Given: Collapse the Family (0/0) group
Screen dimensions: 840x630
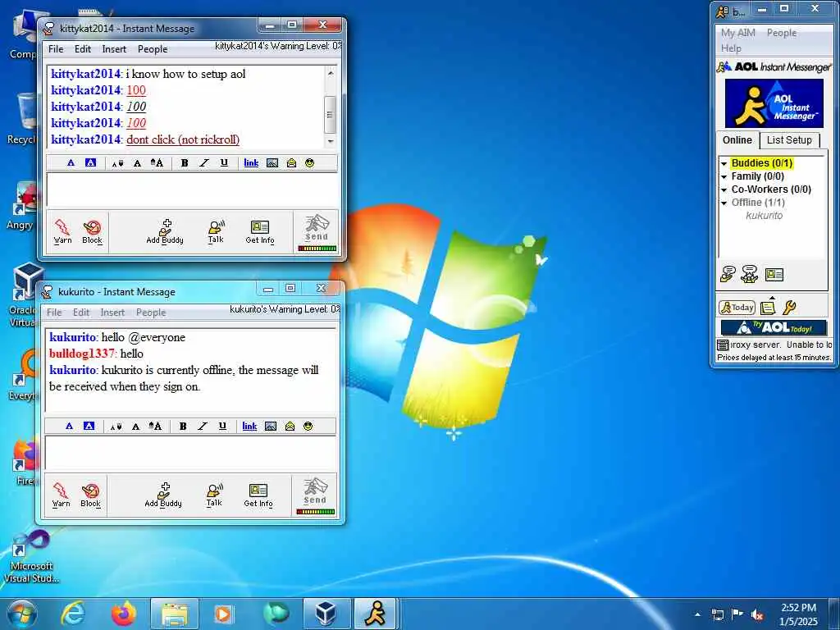Looking at the screenshot, I should [x=724, y=177].
